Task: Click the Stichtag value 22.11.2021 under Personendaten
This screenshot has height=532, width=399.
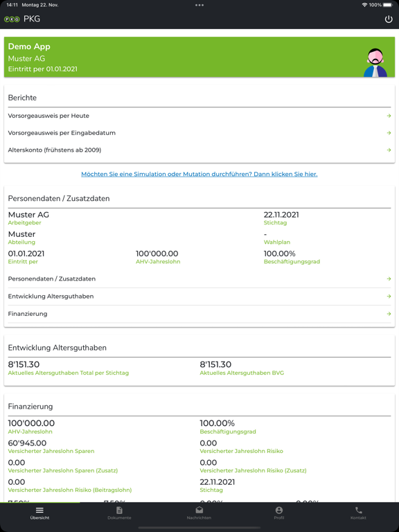Action: [x=281, y=215]
